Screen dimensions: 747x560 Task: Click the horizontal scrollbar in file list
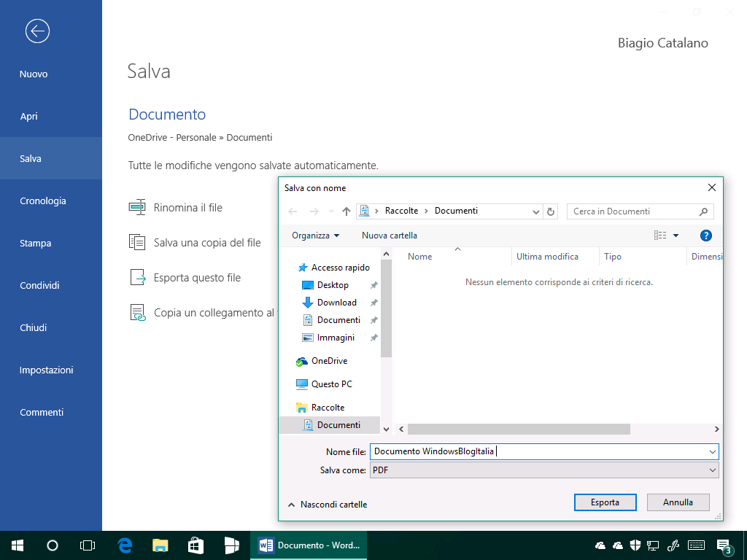tap(519, 429)
